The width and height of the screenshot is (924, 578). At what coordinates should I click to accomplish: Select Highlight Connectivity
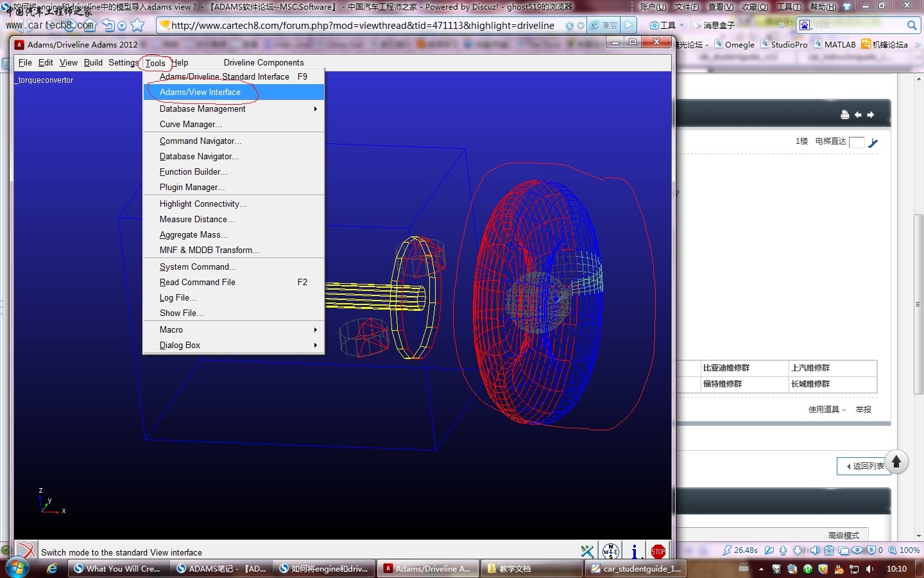234,204
